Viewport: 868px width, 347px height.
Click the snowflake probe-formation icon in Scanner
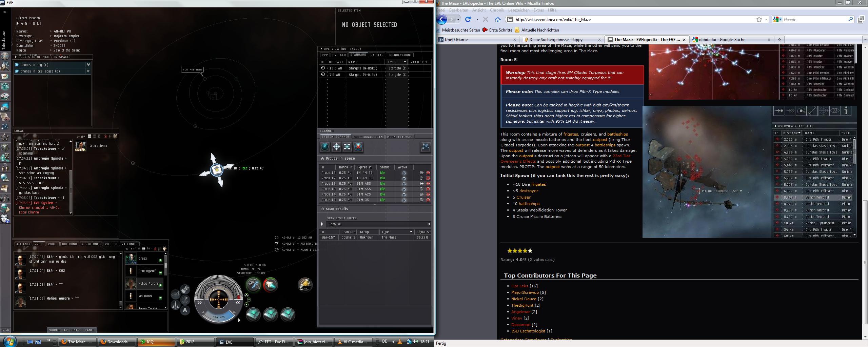336,147
